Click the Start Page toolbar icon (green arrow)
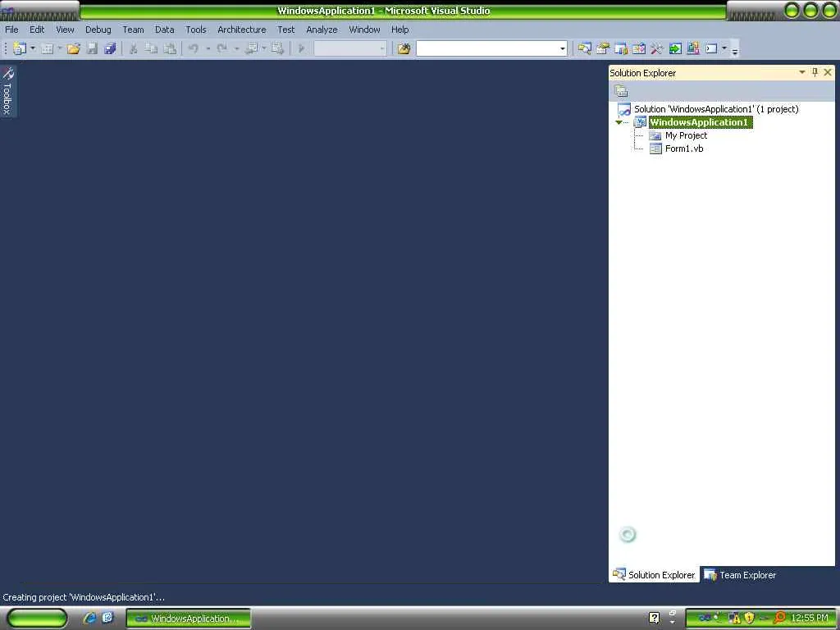Image resolution: width=840 pixels, height=630 pixels. coord(675,48)
